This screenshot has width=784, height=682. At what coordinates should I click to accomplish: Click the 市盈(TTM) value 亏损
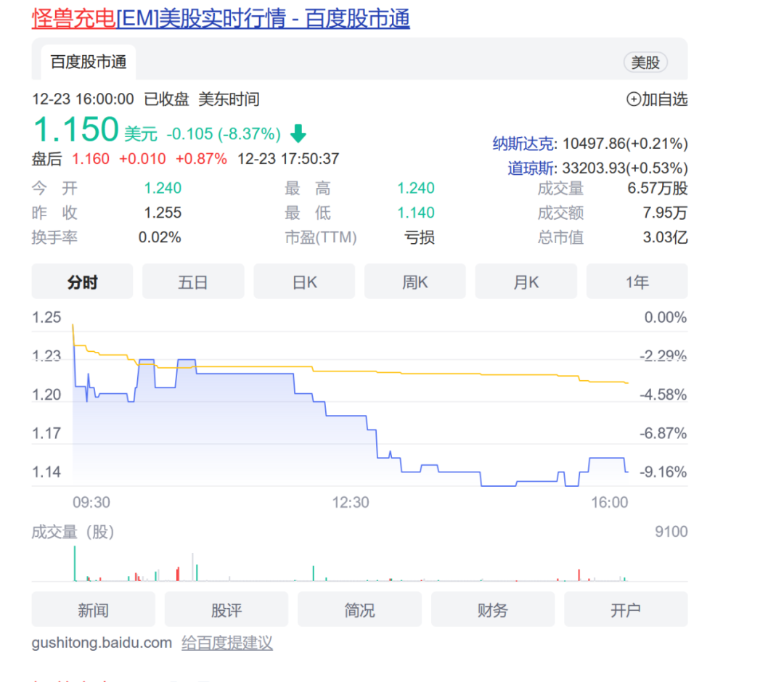pyautogui.click(x=420, y=237)
